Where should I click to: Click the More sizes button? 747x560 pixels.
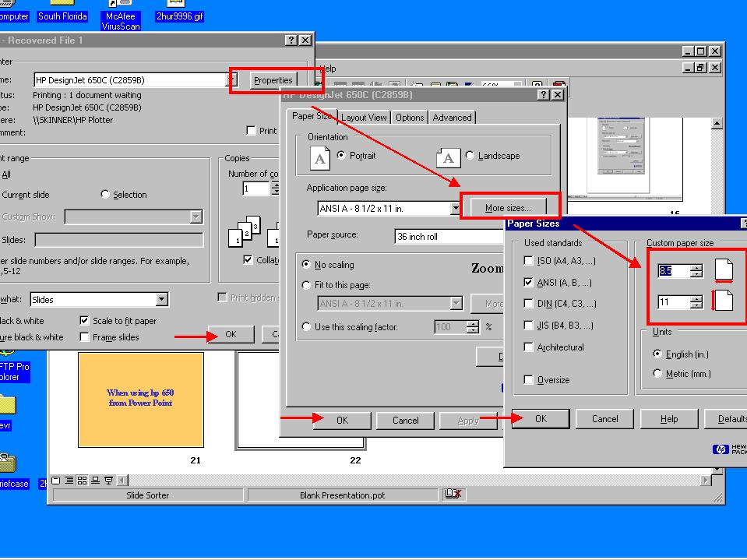508,208
